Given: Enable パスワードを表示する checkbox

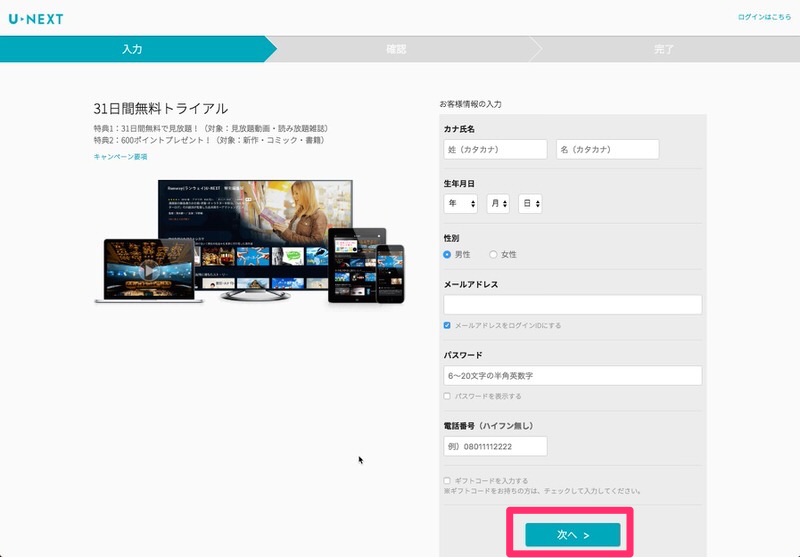Looking at the screenshot, I should pos(447,396).
